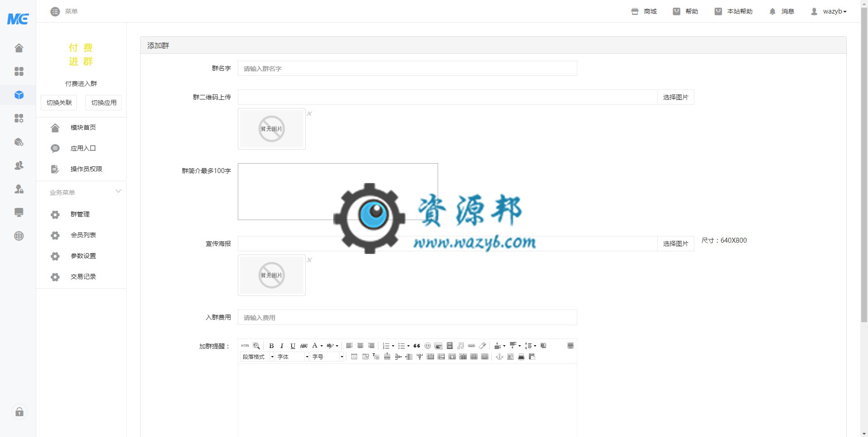Clear formatting with the eraser icon
Screen dimensions: 868x437
point(482,346)
